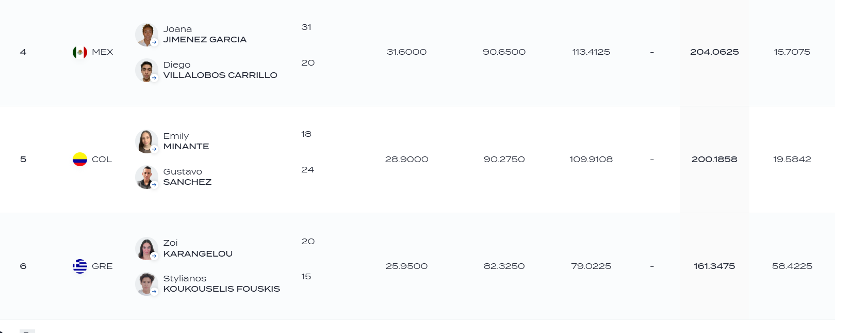
Task: Open the Zoi KARANGELOU name link
Action: (x=198, y=248)
